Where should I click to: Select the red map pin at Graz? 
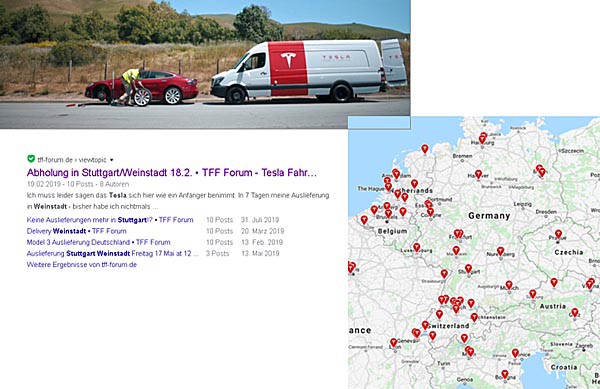point(574,312)
